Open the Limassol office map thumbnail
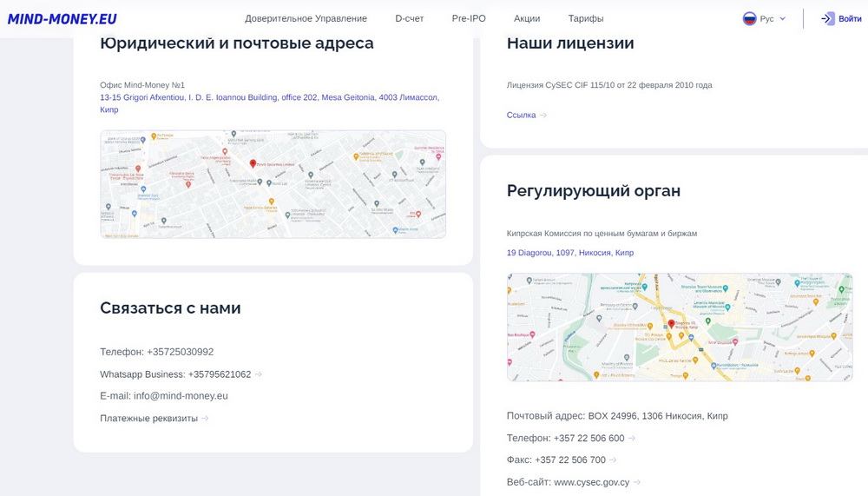Screen dimensions: 868x496 pyautogui.click(x=273, y=184)
